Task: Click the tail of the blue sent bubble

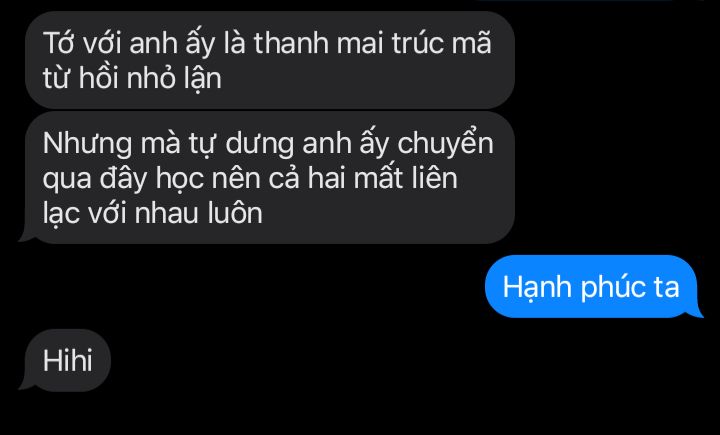Action: [696, 311]
